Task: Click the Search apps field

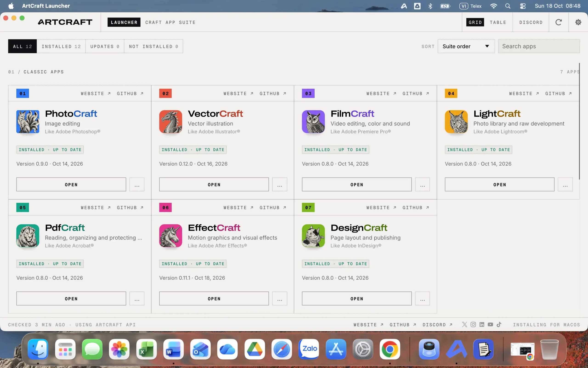Action: click(539, 46)
